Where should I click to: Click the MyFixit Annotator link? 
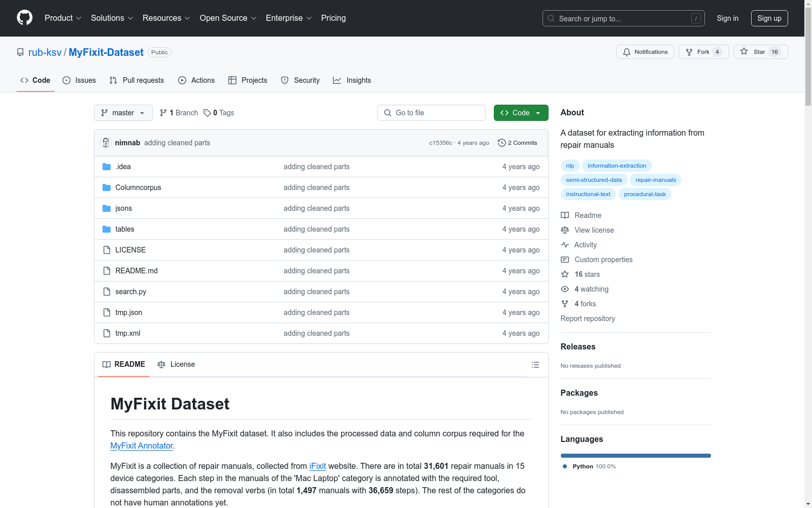[142, 446]
